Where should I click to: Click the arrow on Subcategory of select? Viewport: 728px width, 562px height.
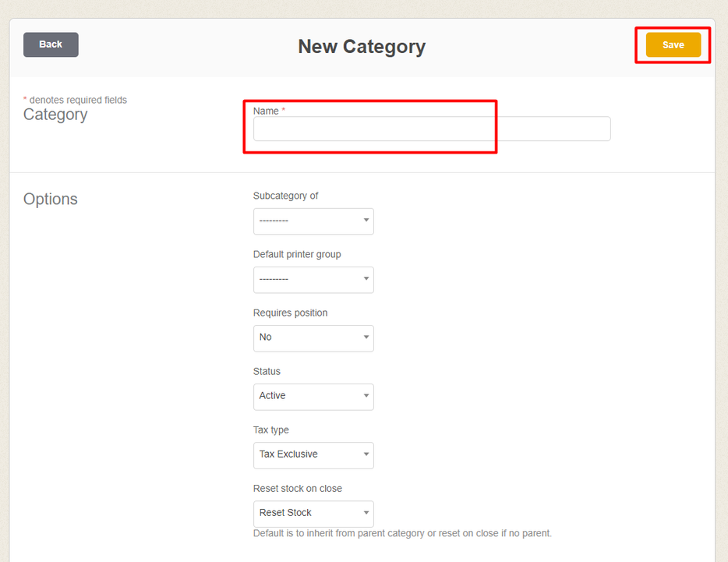pyautogui.click(x=366, y=220)
